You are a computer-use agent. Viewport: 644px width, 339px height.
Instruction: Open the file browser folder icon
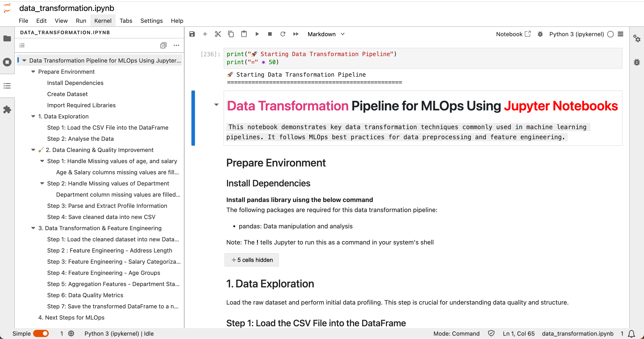point(7,38)
